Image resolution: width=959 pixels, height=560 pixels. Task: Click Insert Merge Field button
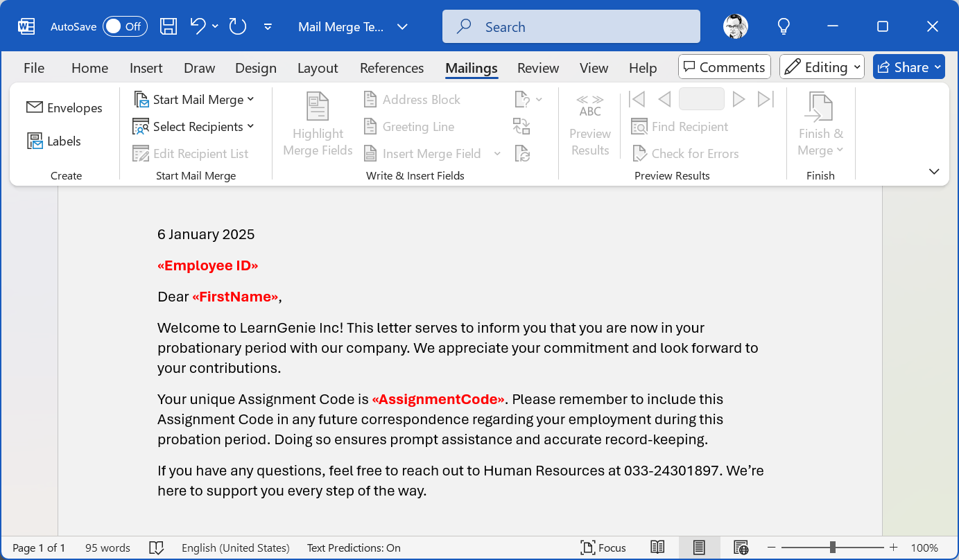422,153
